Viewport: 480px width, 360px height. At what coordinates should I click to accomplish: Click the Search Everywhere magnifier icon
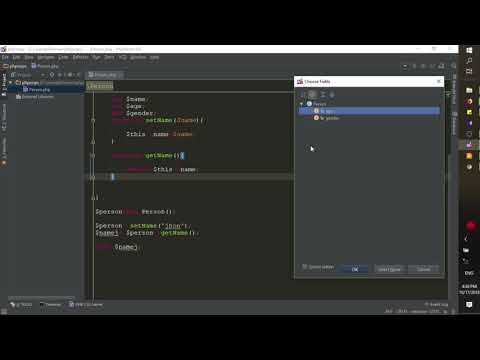tap(453, 66)
